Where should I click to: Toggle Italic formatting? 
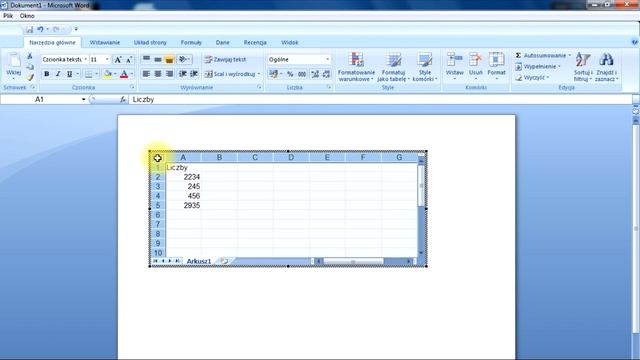(x=58, y=74)
